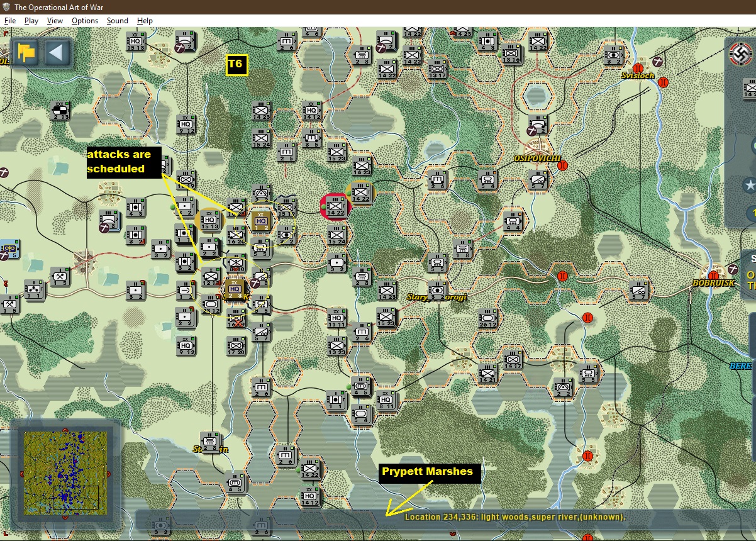Viewport: 756px width, 541px height.
Task: Select the infantry unit 13 23
Action: click(x=336, y=345)
